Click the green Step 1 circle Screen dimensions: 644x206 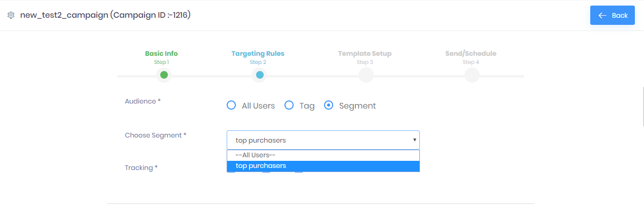164,75
